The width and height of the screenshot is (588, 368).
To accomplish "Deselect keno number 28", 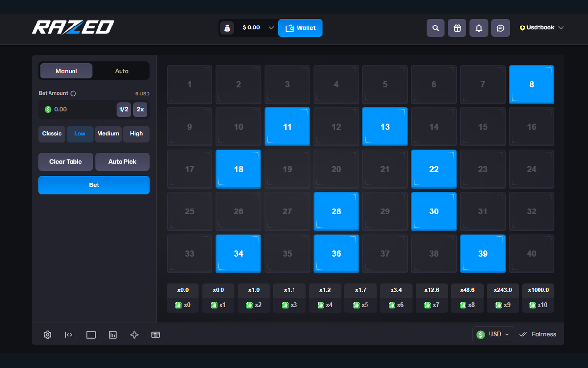I will 336,211.
